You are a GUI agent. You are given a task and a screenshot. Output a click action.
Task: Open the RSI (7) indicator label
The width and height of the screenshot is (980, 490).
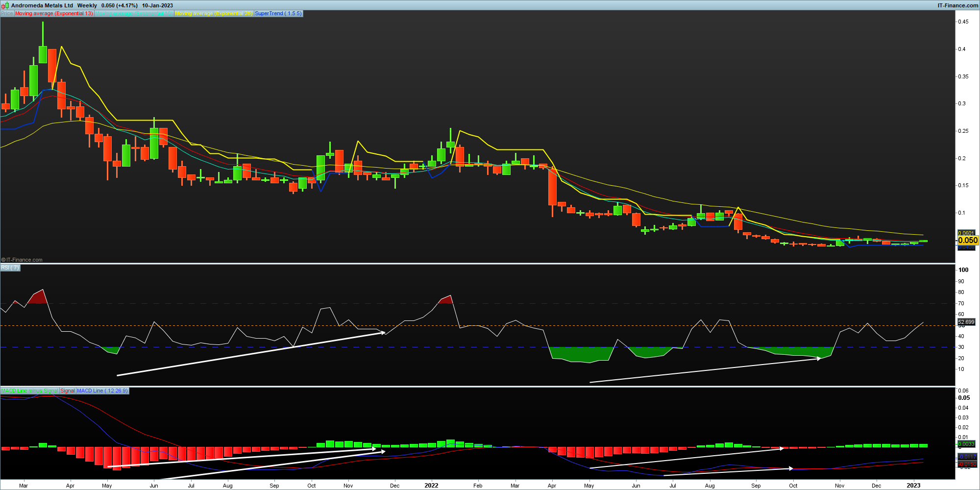click(10, 268)
